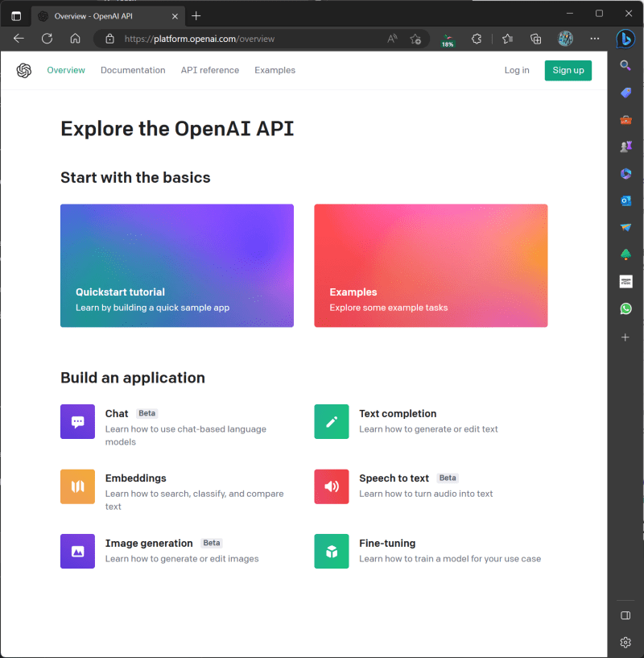Open the Documentation nav item

pos(133,71)
